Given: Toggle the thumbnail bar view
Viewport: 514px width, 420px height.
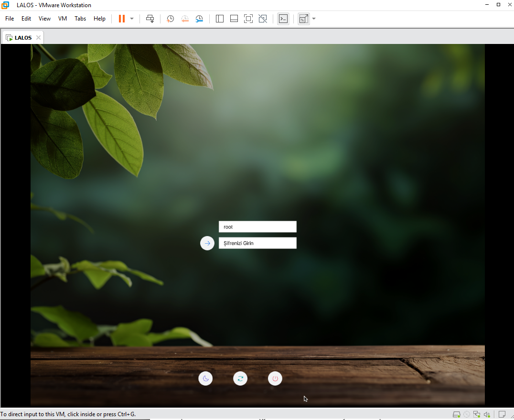Looking at the screenshot, I should [234, 19].
